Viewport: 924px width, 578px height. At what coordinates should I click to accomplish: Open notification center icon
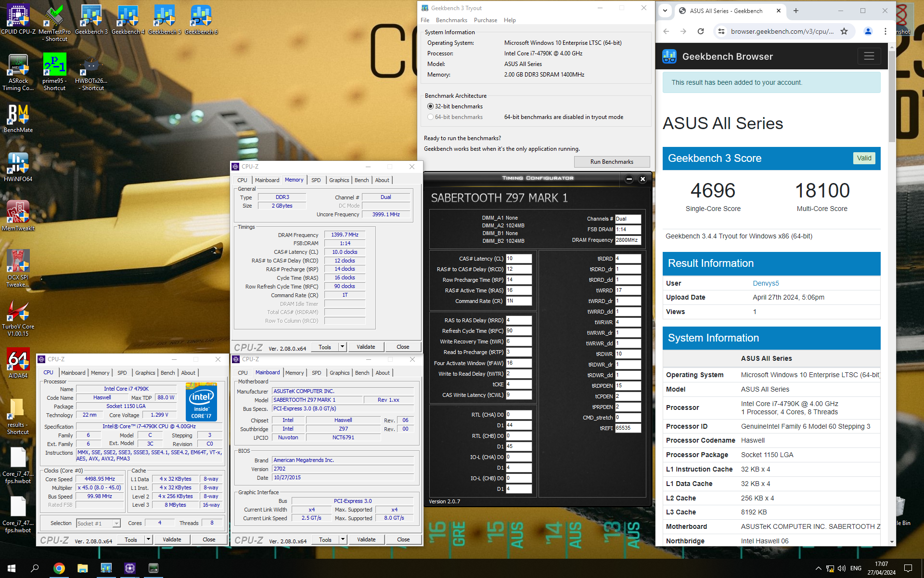[908, 568]
